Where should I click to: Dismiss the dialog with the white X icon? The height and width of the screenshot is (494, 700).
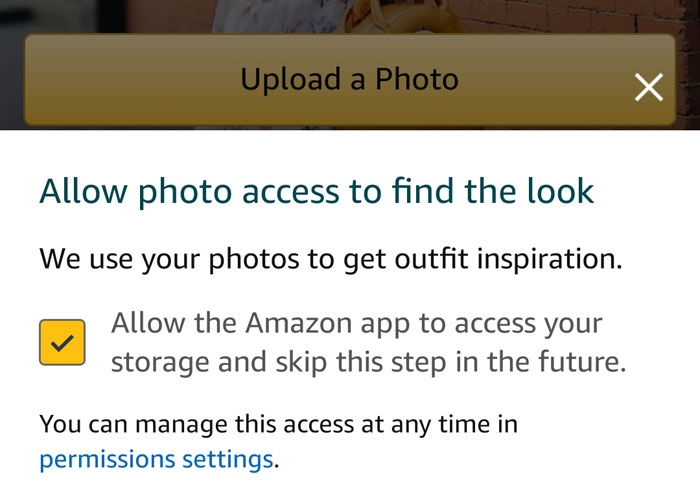pos(649,87)
